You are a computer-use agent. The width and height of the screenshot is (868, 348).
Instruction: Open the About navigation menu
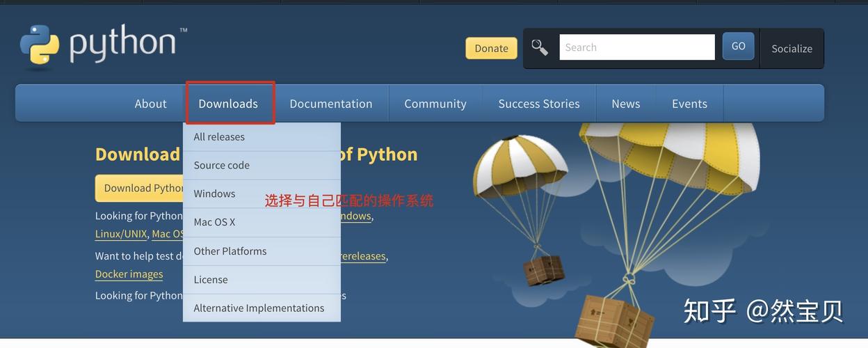pos(151,104)
